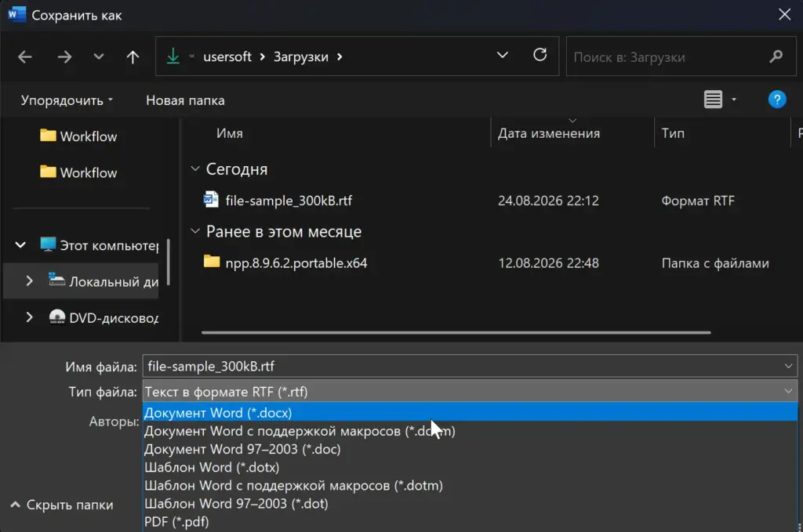Screen dimensions: 803x532
Task: Change the view layout icon
Action: (713, 100)
